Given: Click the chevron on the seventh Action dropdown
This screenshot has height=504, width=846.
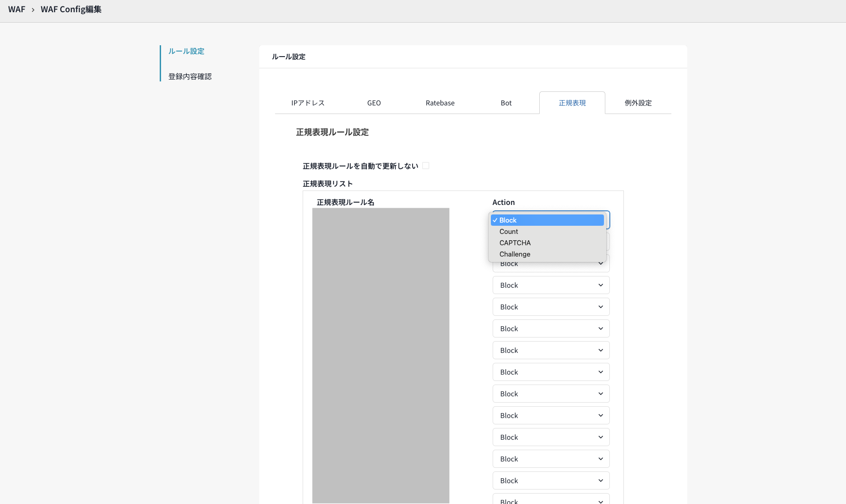Looking at the screenshot, I should [600, 351].
